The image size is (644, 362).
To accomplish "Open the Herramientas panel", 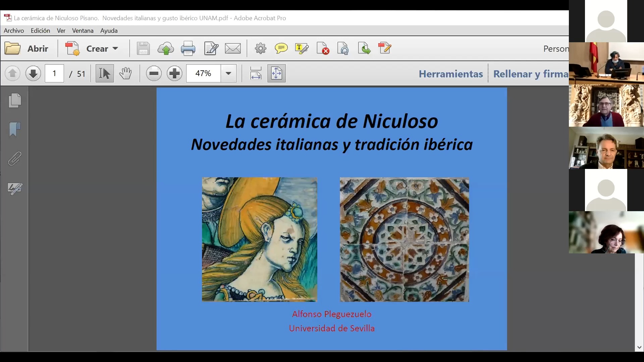I will [450, 74].
